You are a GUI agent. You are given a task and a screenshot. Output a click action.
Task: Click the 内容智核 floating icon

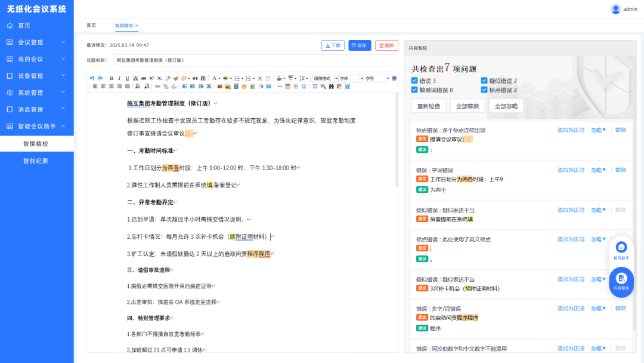click(621, 281)
